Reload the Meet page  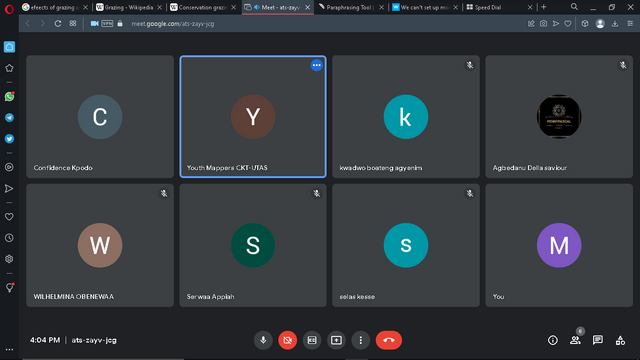58,24
